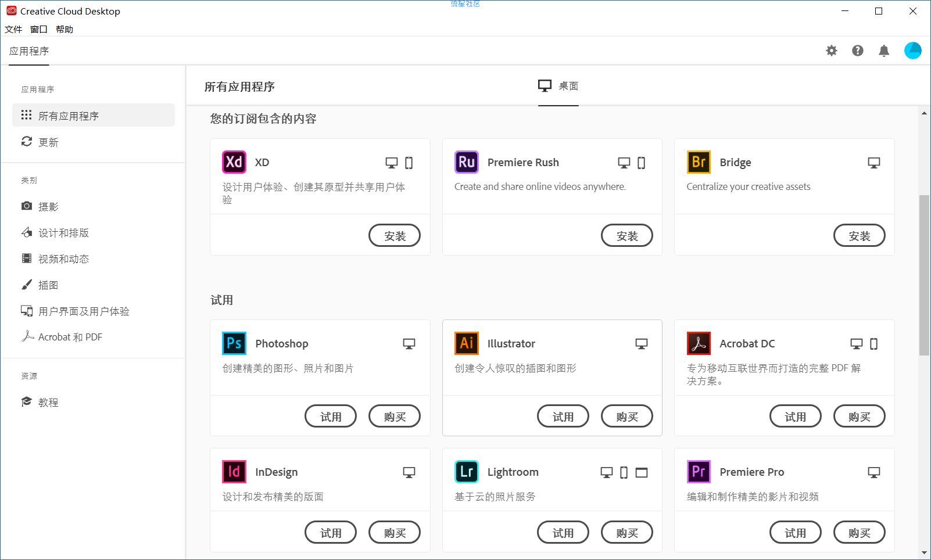Open notifications bell icon
Viewport: 931px width, 560px height.
[x=884, y=51]
